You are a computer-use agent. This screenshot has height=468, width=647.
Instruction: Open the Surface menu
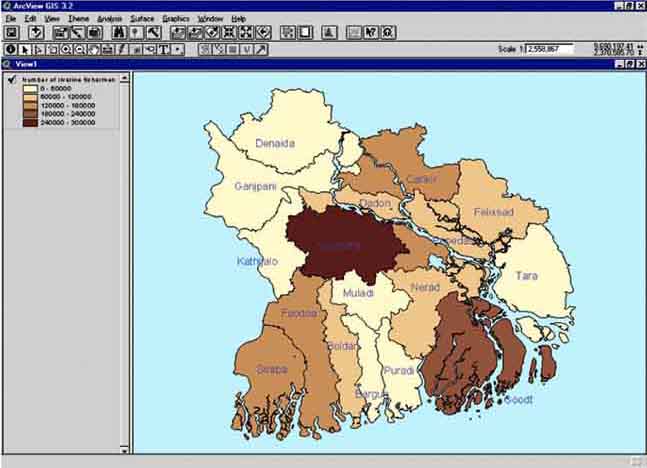click(142, 19)
